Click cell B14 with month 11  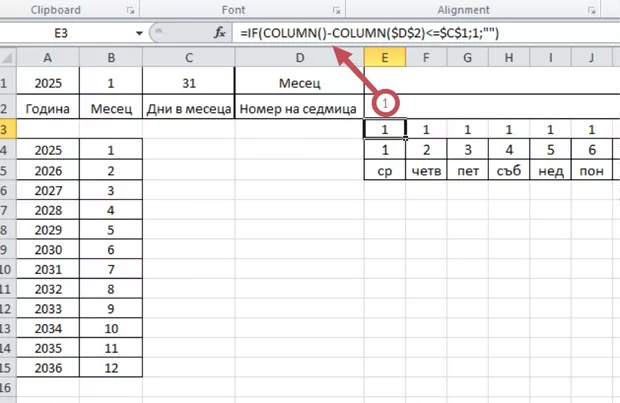(x=111, y=348)
